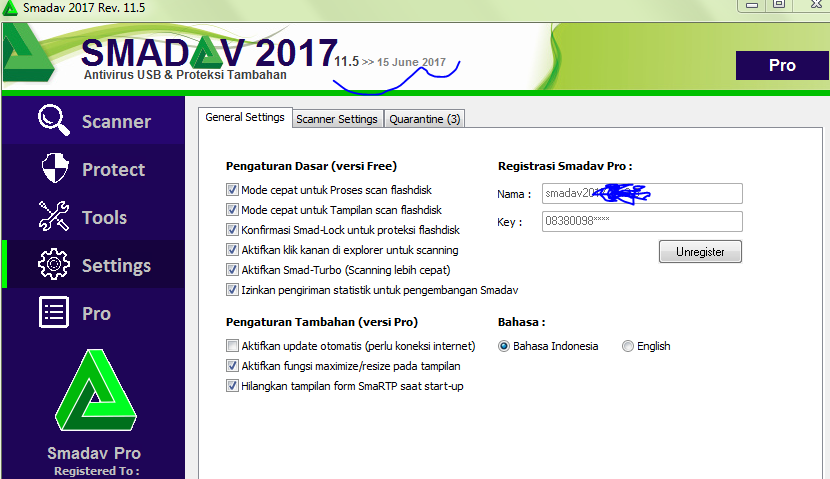Click the dark Pro badge in header
Screen dimensions: 830x479
pyautogui.click(x=782, y=65)
